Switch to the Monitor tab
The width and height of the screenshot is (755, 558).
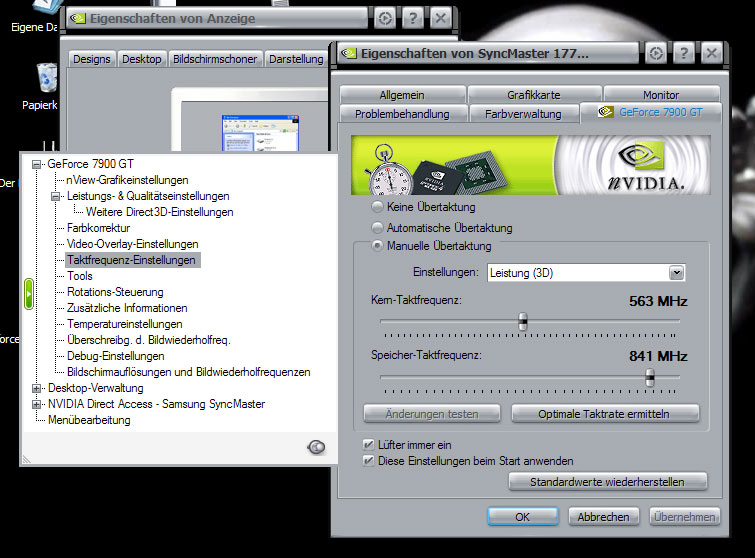pos(661,95)
